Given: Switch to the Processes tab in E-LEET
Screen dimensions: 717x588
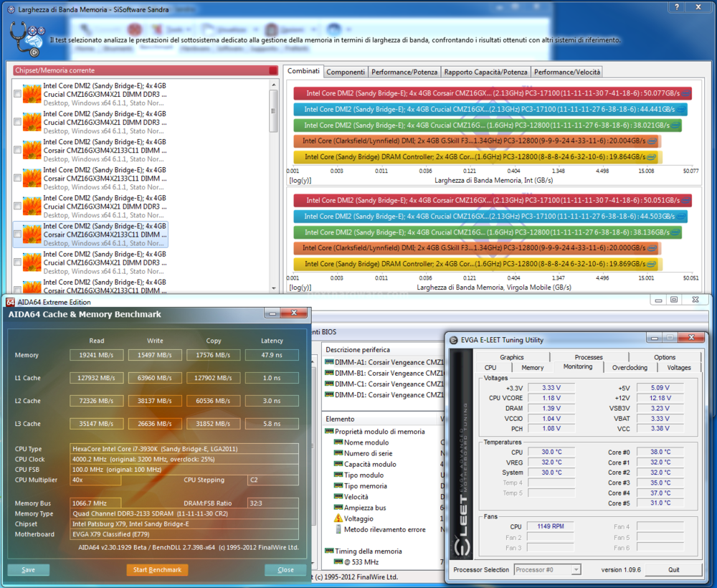Looking at the screenshot, I should (x=589, y=357).
